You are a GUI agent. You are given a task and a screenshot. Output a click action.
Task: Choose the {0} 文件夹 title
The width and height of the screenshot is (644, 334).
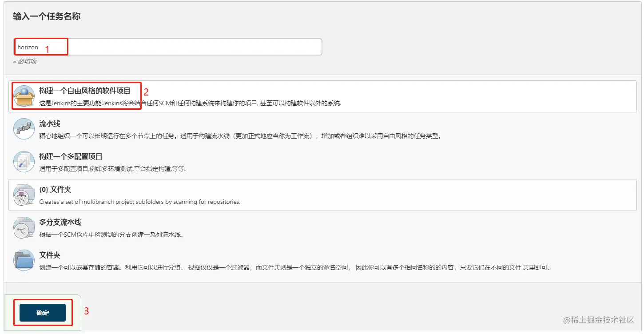pos(55,189)
